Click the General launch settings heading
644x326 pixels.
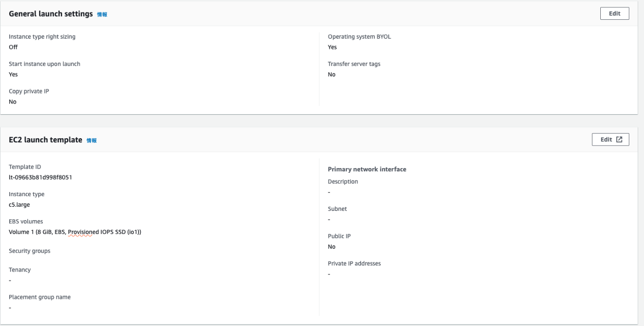(x=51, y=14)
